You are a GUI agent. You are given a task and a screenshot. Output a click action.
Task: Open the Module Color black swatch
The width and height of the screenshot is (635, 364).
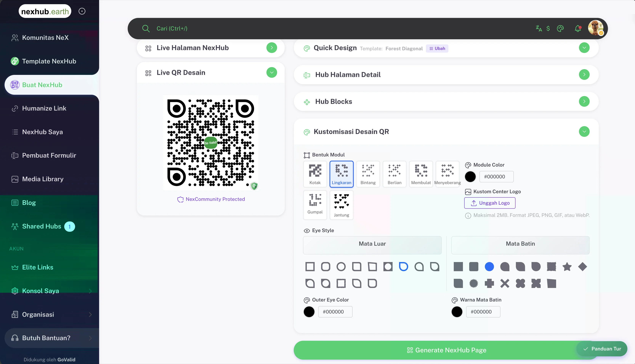470,177
